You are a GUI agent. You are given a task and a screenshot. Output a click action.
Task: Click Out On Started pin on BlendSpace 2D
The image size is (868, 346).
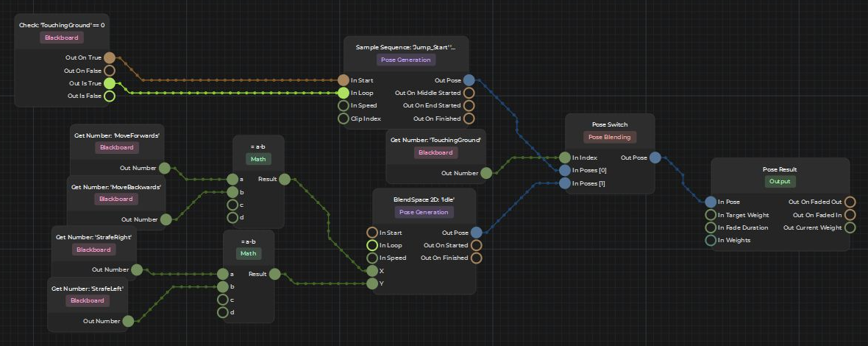476,245
